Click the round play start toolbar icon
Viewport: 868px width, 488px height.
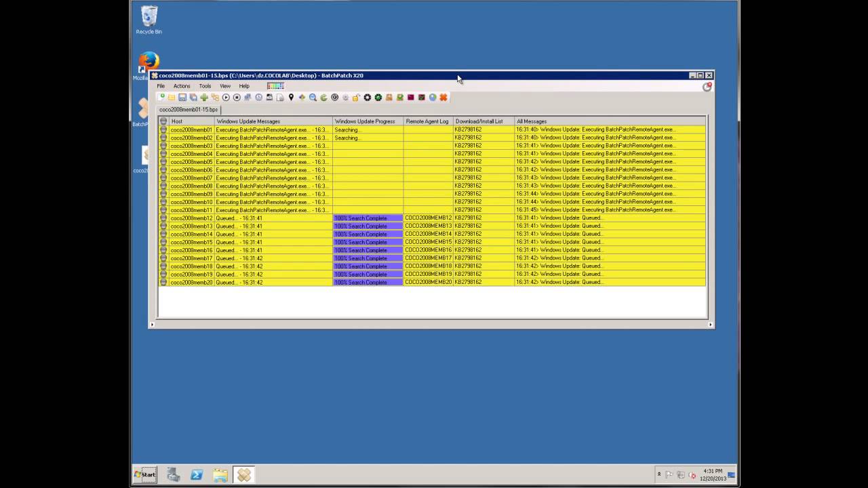(226, 98)
